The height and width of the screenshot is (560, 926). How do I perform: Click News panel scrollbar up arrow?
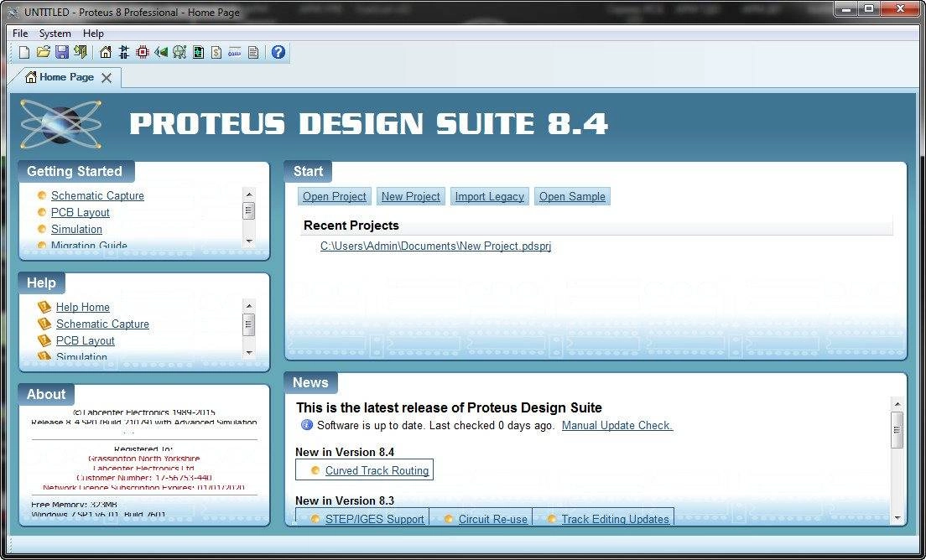(897, 404)
